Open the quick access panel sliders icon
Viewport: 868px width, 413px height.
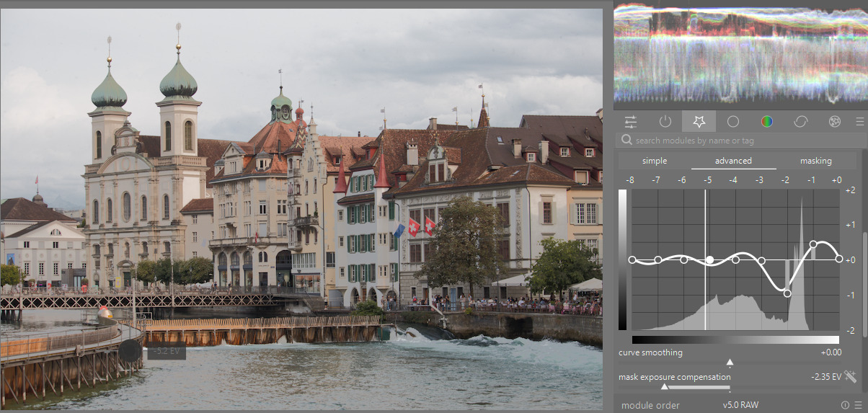[631, 122]
